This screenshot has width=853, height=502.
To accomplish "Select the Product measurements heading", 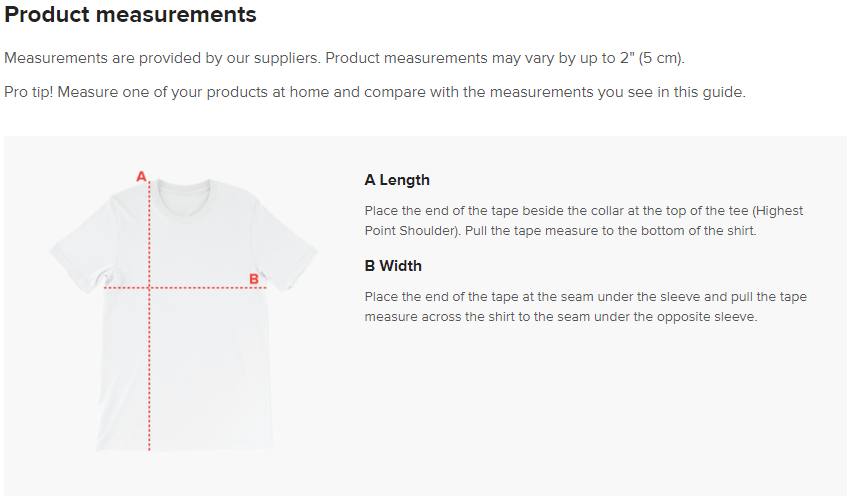I will tap(131, 15).
